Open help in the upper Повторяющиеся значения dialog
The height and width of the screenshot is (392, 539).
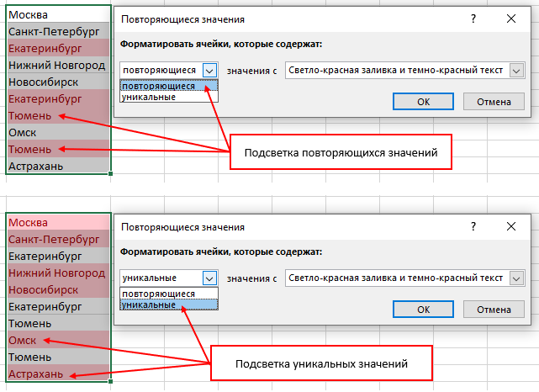pos(473,19)
